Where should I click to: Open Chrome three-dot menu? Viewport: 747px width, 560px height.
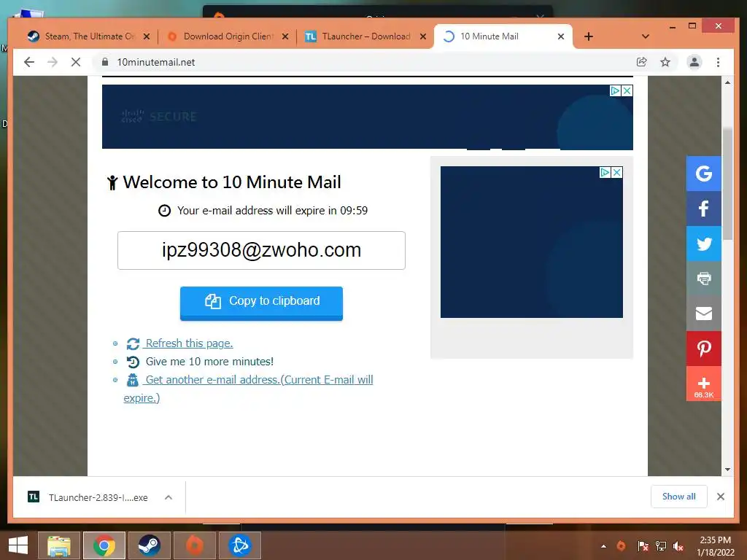click(718, 62)
